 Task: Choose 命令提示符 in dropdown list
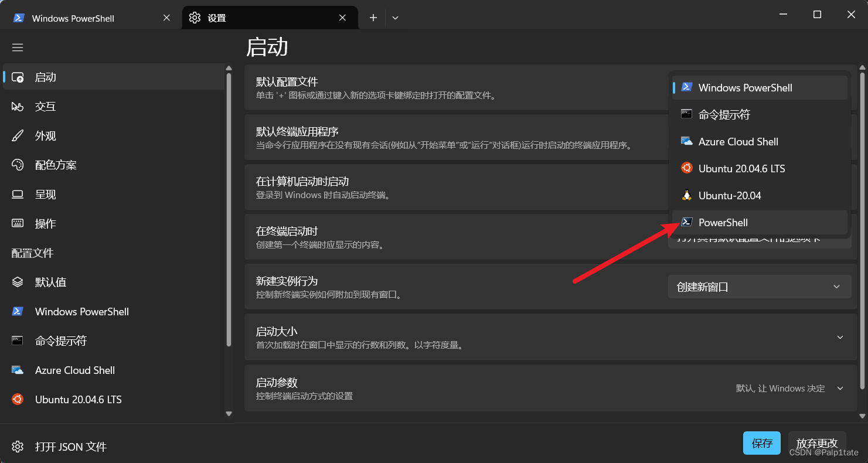(x=760, y=114)
